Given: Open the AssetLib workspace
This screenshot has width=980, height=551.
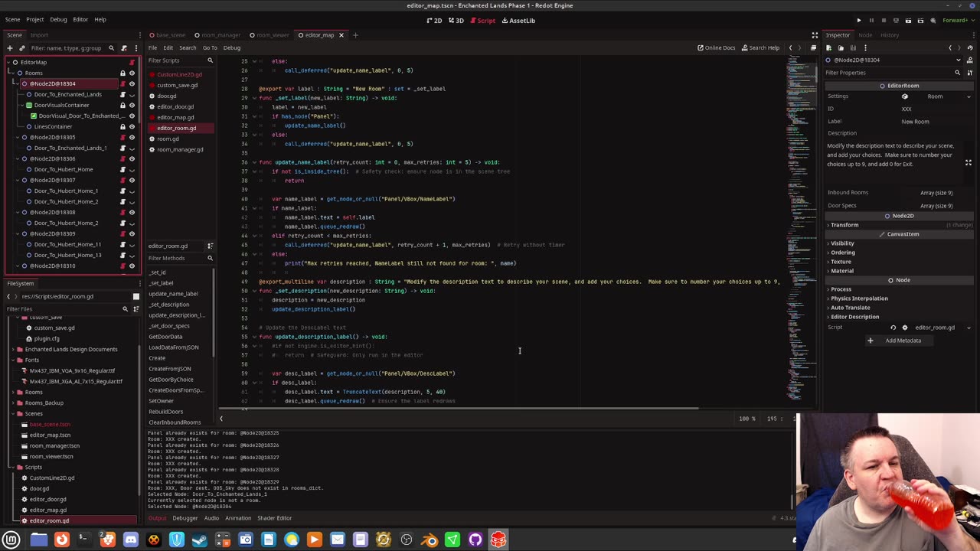Looking at the screenshot, I should pos(518,21).
